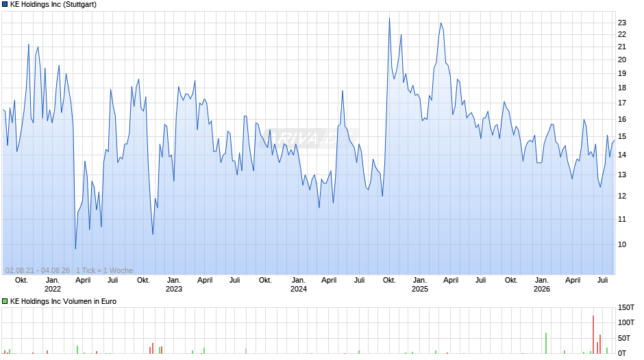The image size is (644, 360).
Task: Click the price axis label 12
Action: pyautogui.click(x=622, y=196)
